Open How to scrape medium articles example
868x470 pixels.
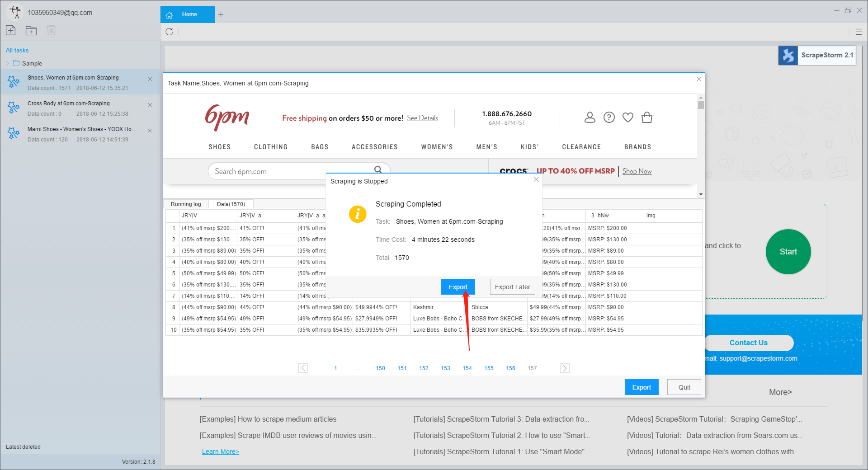point(268,419)
